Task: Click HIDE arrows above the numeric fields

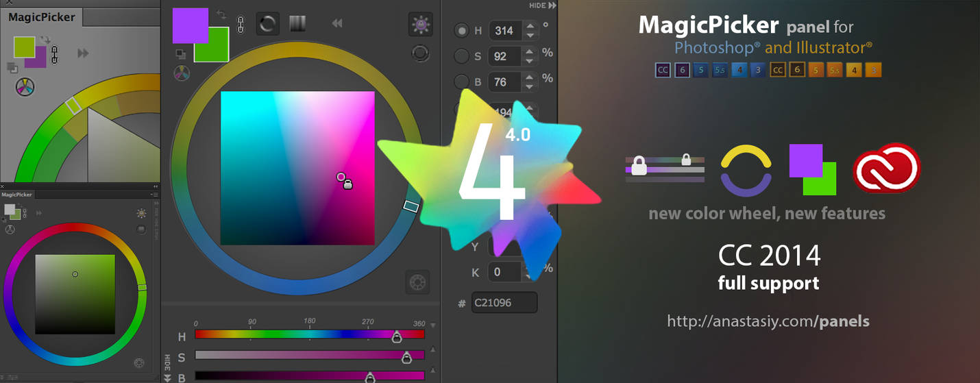Action: tap(543, 5)
